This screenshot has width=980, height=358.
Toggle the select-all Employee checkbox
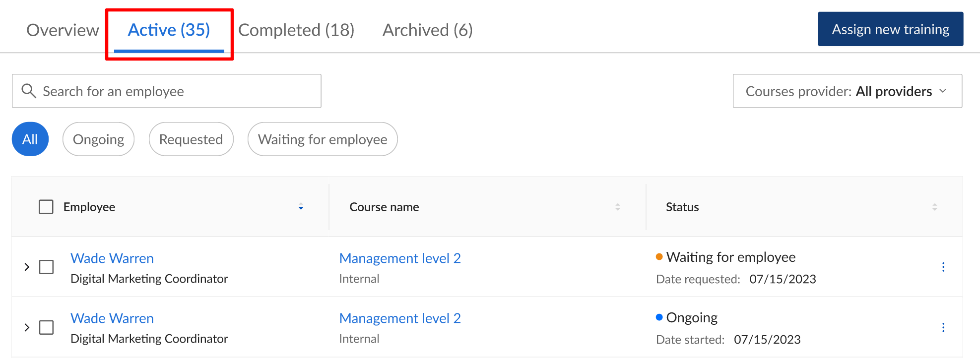click(x=46, y=207)
